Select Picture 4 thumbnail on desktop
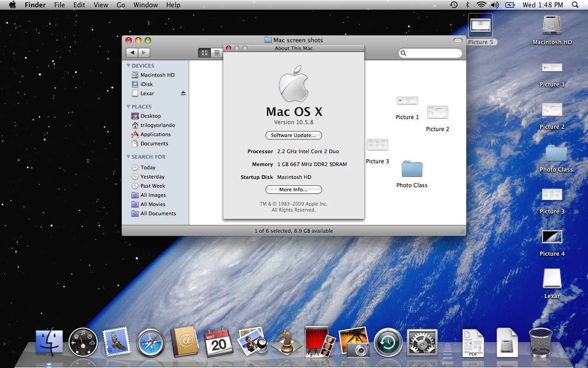Image resolution: width=588 pixels, height=368 pixels. 552,237
